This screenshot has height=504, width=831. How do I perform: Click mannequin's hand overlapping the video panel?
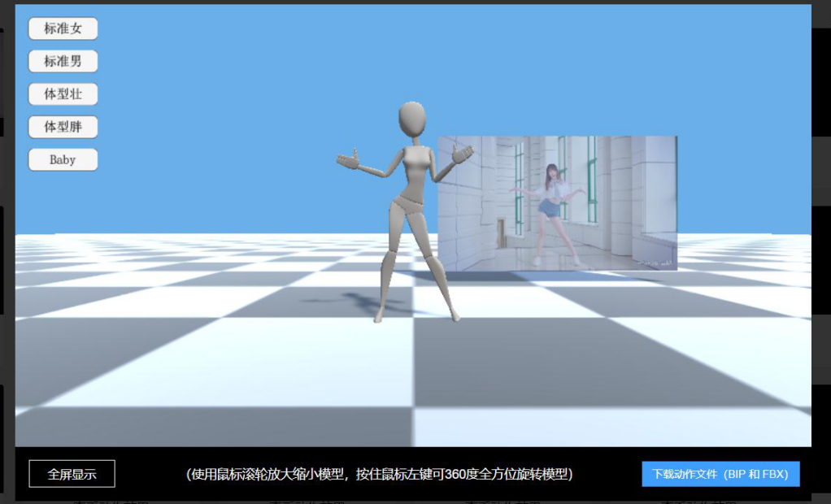pyautogui.click(x=462, y=154)
